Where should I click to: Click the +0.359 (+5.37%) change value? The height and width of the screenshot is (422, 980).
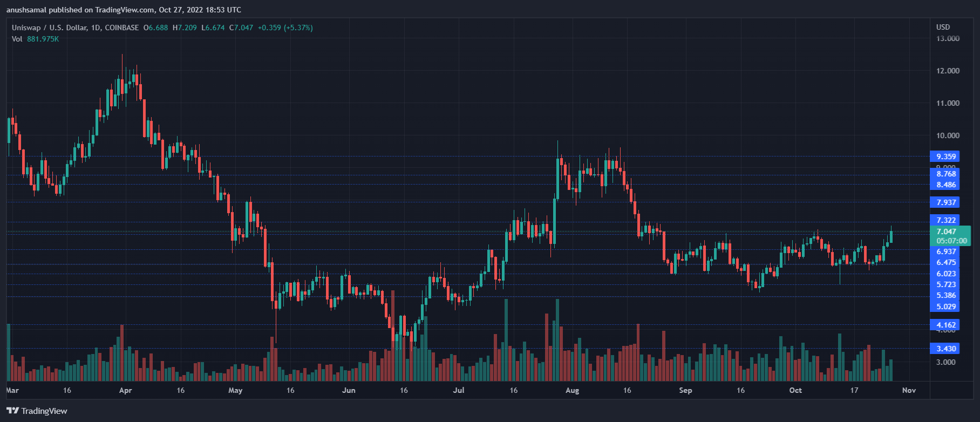[285, 28]
